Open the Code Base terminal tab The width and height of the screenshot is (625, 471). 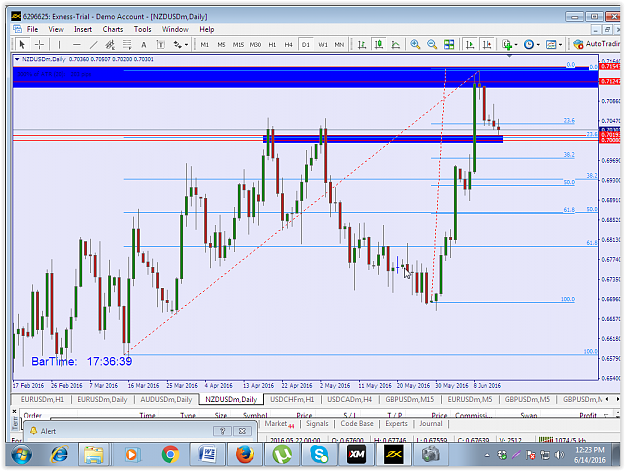pos(357,424)
